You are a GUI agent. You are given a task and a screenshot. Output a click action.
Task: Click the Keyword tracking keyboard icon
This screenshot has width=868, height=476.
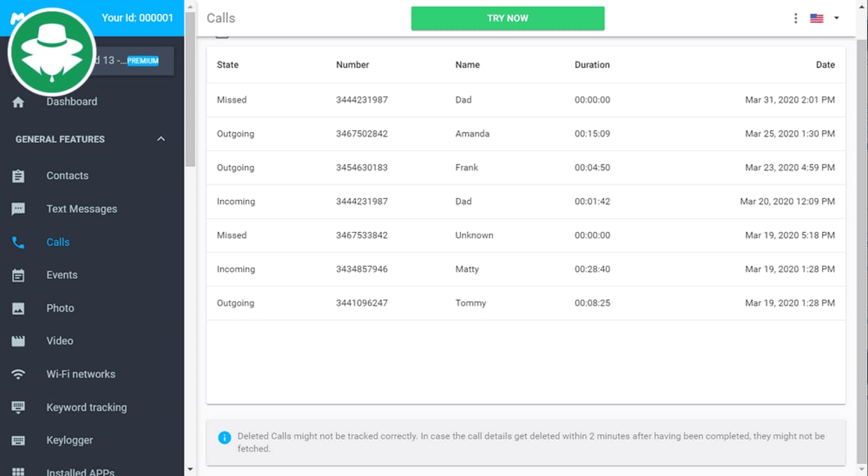click(18, 408)
